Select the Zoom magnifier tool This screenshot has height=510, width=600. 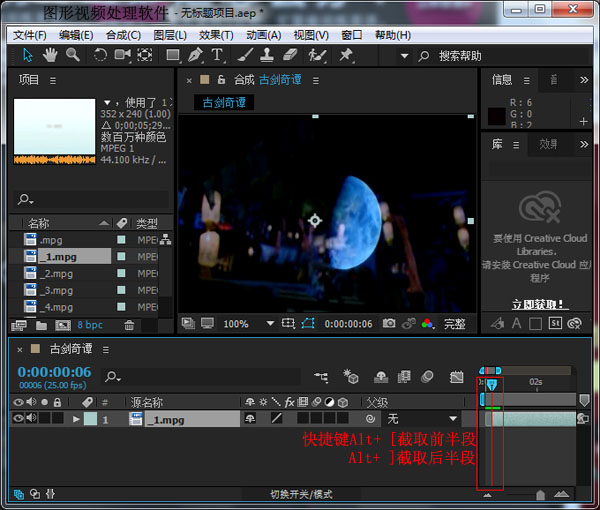click(73, 55)
